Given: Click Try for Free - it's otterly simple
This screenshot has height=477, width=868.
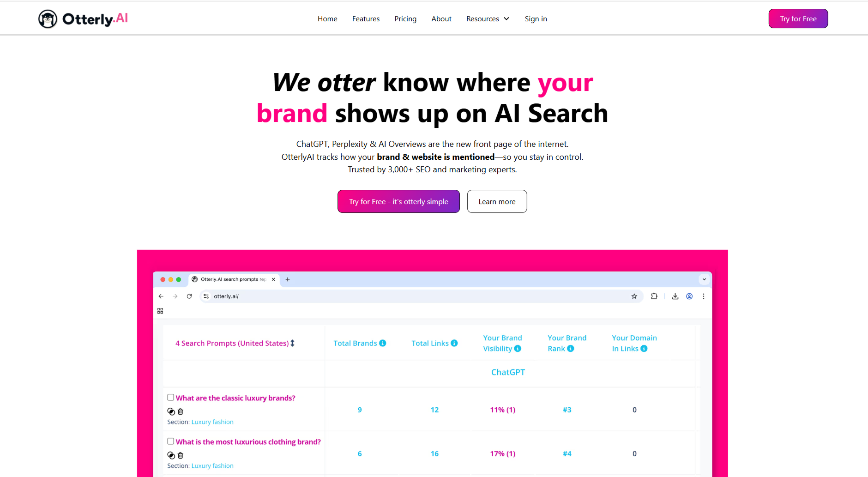Looking at the screenshot, I should click(398, 201).
